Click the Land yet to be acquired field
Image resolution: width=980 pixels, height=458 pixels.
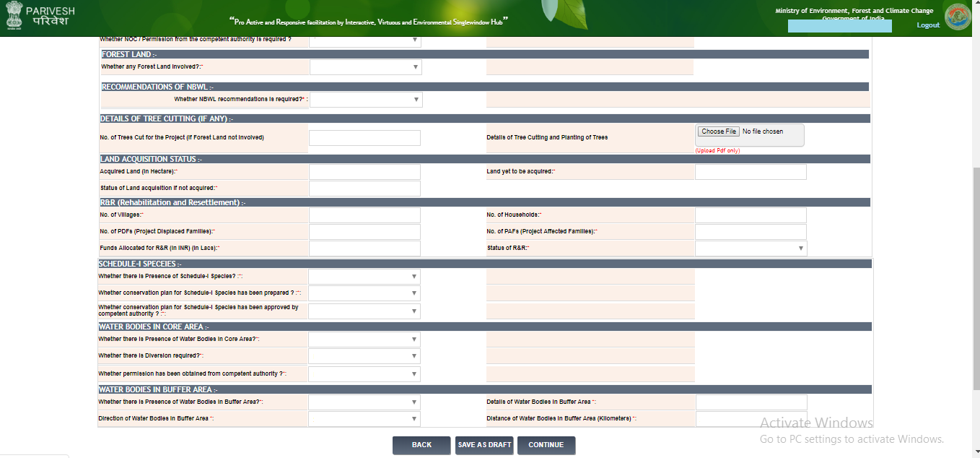pyautogui.click(x=751, y=172)
